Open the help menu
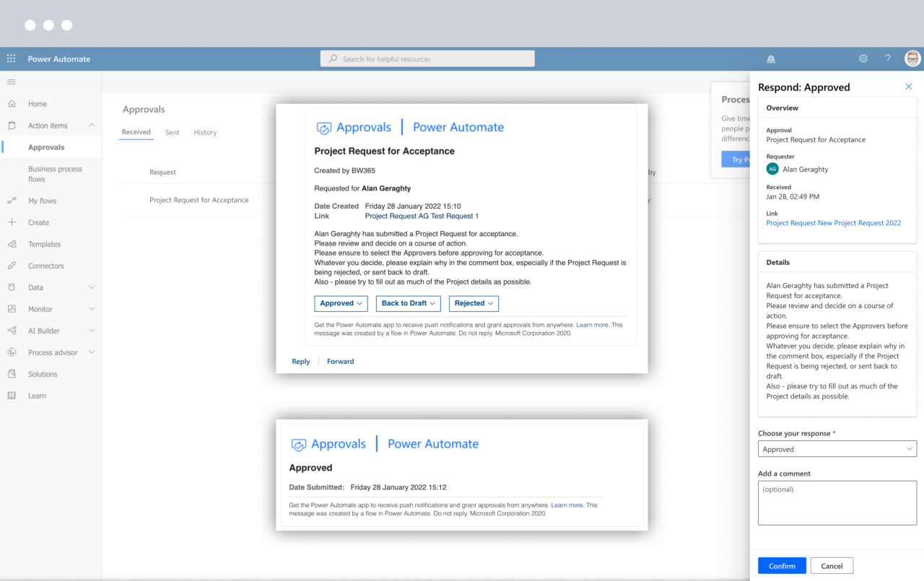 887,58
